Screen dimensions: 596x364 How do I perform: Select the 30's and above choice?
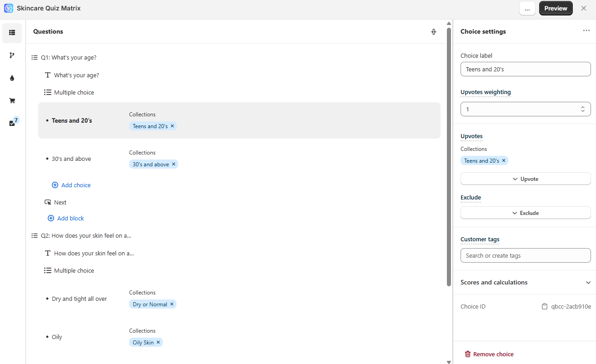click(71, 159)
